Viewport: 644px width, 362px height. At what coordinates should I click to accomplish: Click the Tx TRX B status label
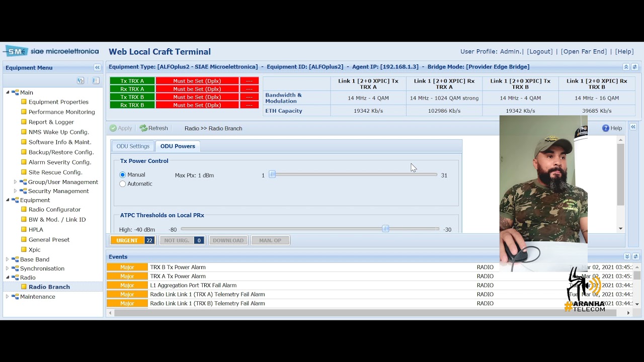132,97
